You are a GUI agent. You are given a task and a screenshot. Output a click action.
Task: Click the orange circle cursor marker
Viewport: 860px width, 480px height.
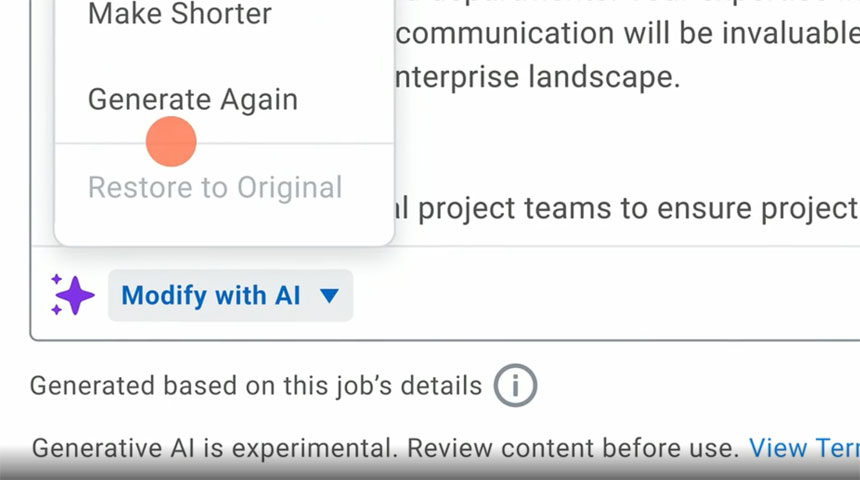click(x=171, y=142)
